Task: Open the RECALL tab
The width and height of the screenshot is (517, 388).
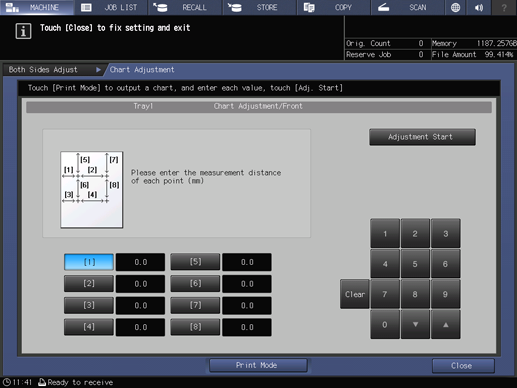Action: pyautogui.click(x=185, y=7)
